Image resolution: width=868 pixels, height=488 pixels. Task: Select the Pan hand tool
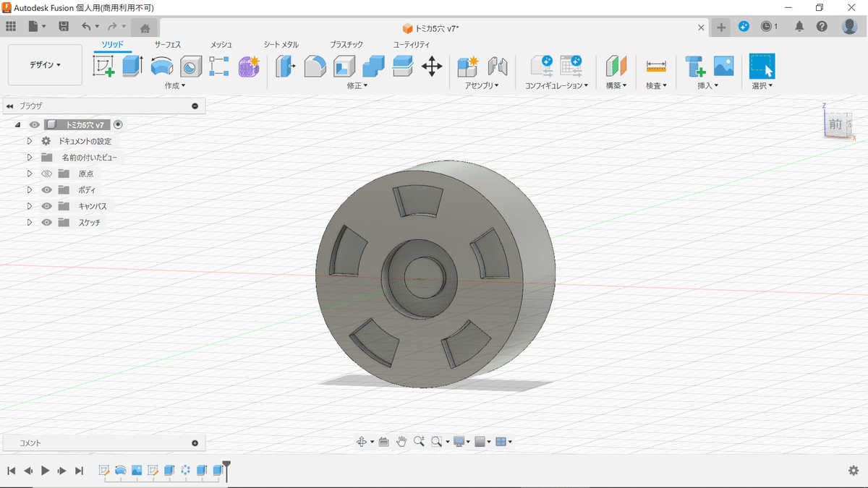coord(401,442)
